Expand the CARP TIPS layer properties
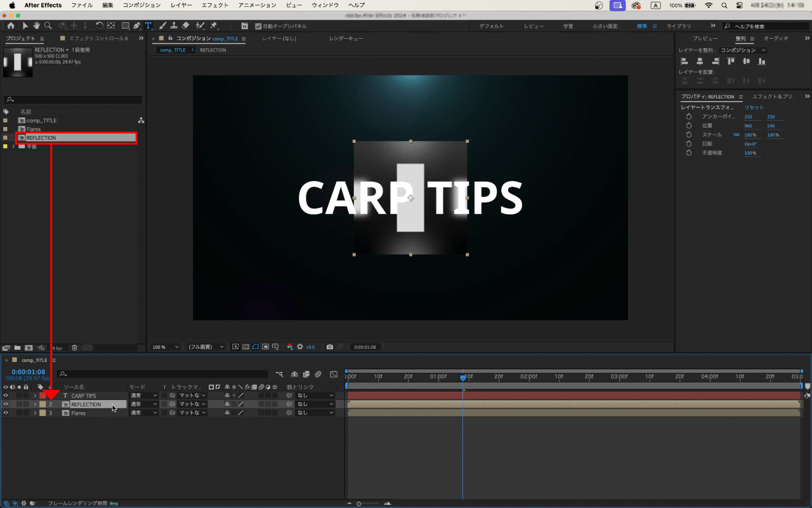 [x=35, y=396]
